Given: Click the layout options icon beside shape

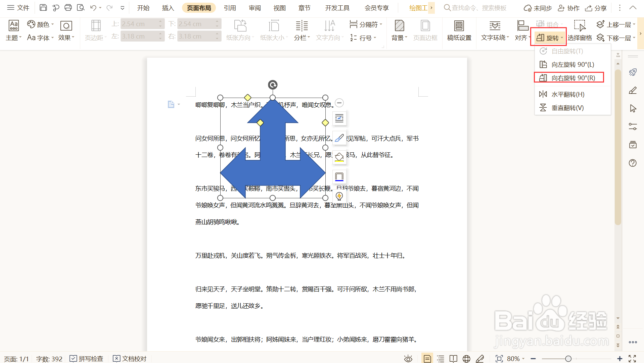Looking at the screenshot, I should [339, 118].
